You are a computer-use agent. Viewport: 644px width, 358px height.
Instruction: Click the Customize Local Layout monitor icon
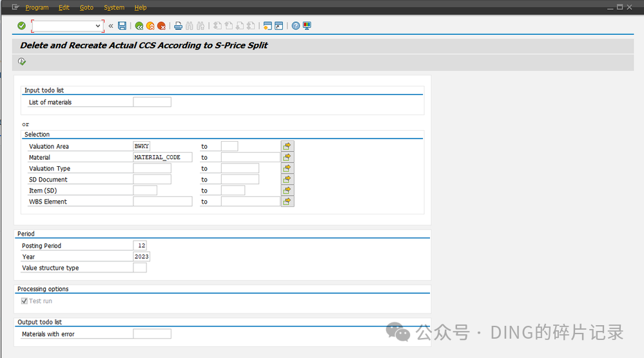click(x=307, y=26)
